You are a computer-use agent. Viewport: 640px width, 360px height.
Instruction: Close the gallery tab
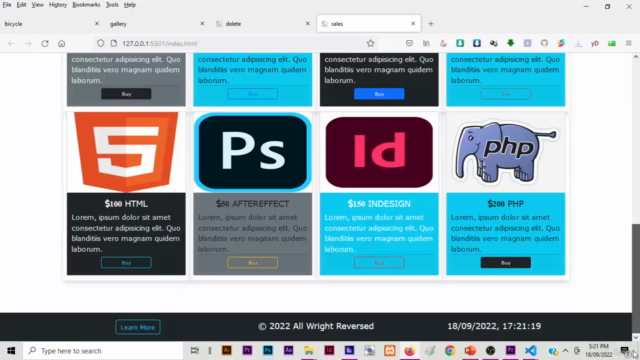202,24
